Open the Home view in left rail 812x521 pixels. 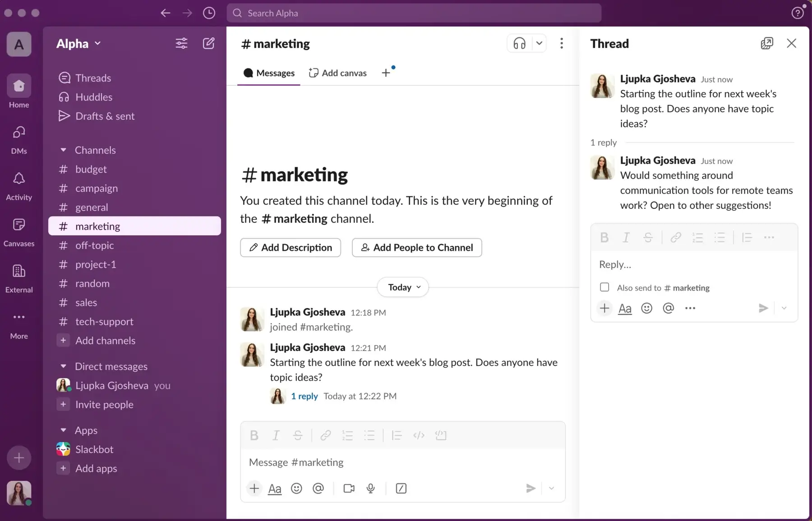[x=19, y=92]
